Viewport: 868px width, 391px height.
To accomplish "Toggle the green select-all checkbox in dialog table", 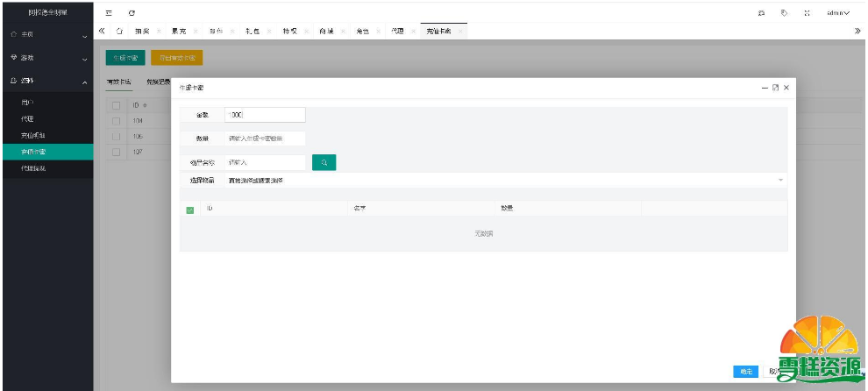I will point(190,210).
